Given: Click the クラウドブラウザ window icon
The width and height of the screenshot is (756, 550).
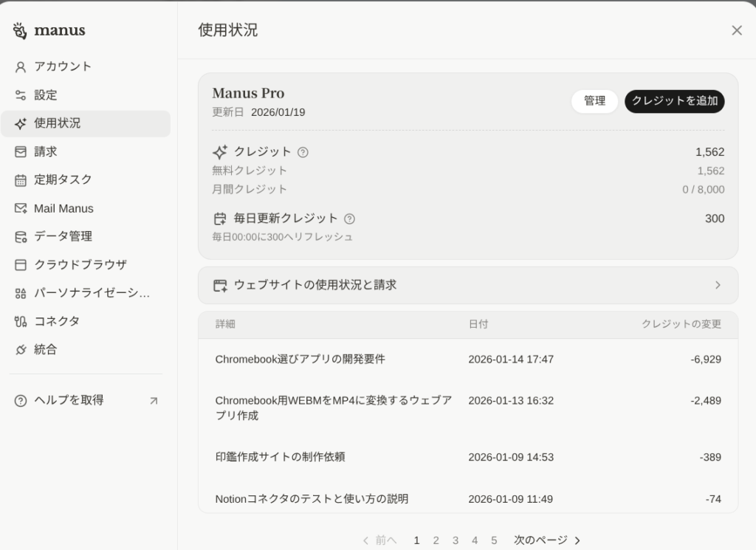Looking at the screenshot, I should pos(21,265).
